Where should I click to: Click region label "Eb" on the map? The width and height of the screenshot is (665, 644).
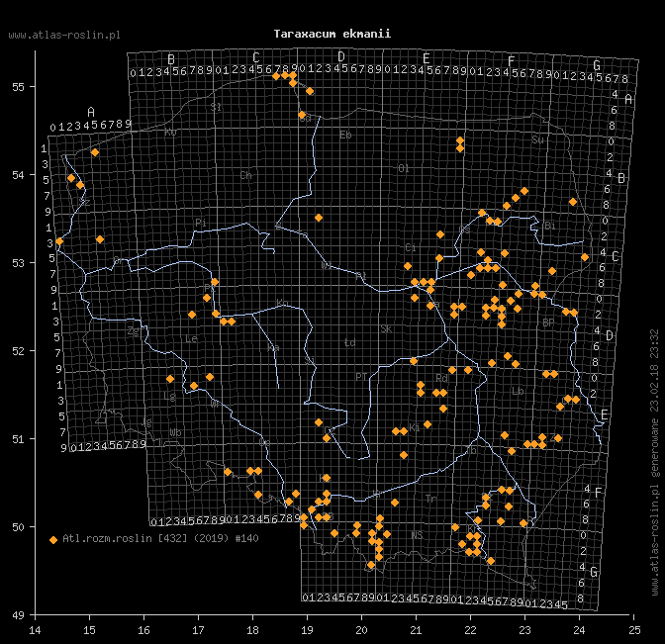tap(345, 136)
